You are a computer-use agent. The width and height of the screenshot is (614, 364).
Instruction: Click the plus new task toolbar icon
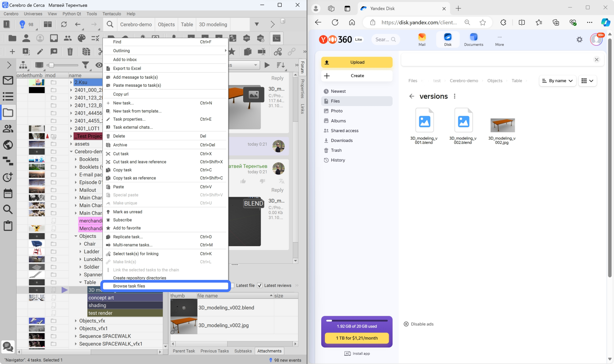[12, 52]
